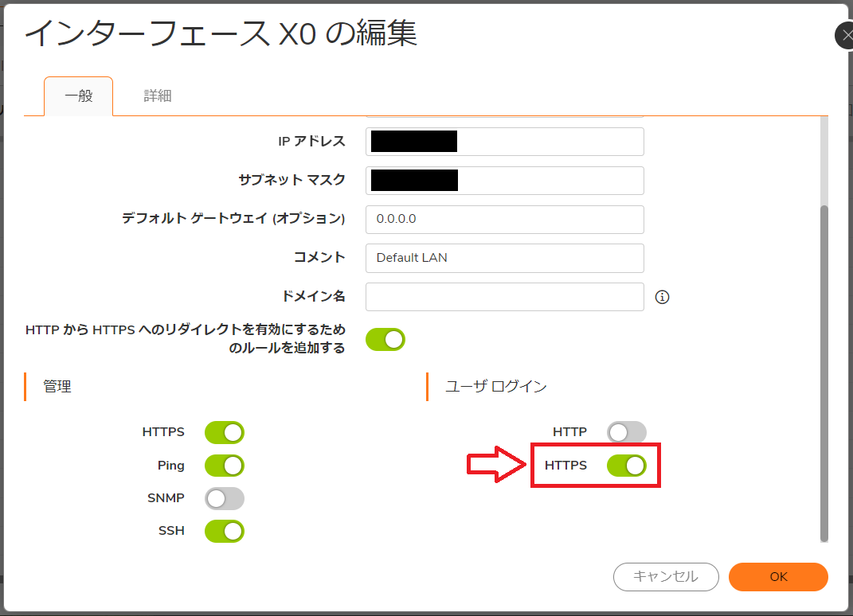853x616 pixels.
Task: Confirm changes with the OK button
Action: coord(778,577)
